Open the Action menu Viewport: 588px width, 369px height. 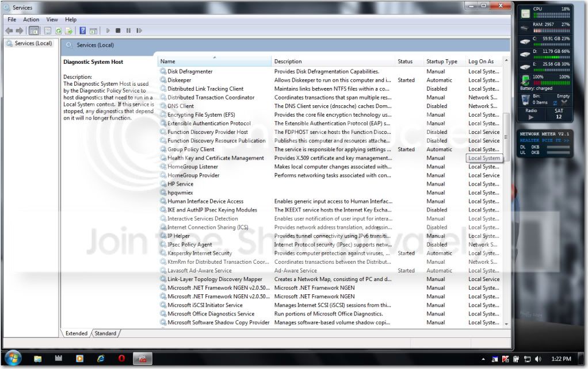tap(30, 20)
